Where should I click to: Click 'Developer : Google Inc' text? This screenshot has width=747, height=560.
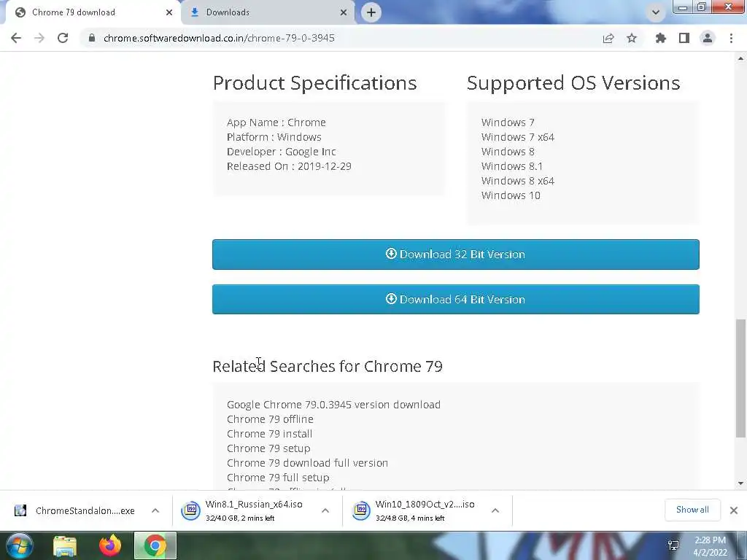coord(281,152)
